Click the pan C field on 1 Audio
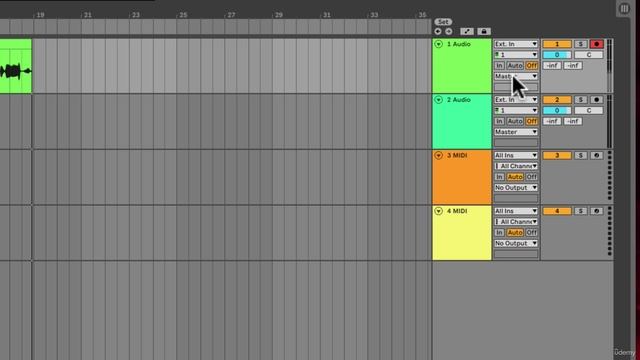 pyautogui.click(x=589, y=55)
